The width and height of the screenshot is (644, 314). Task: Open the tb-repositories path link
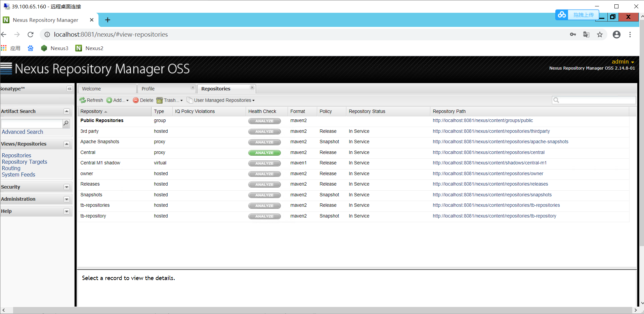click(x=496, y=205)
